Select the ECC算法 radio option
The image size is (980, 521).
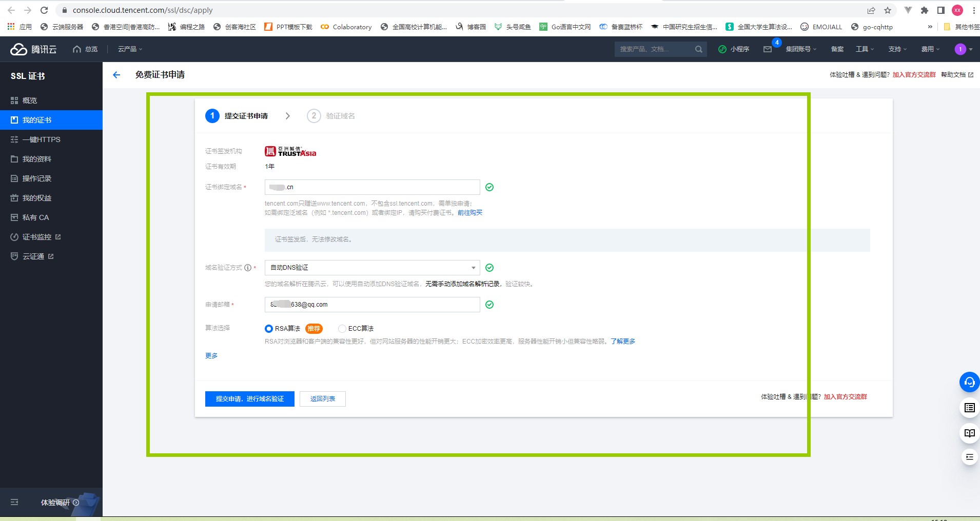(342, 329)
